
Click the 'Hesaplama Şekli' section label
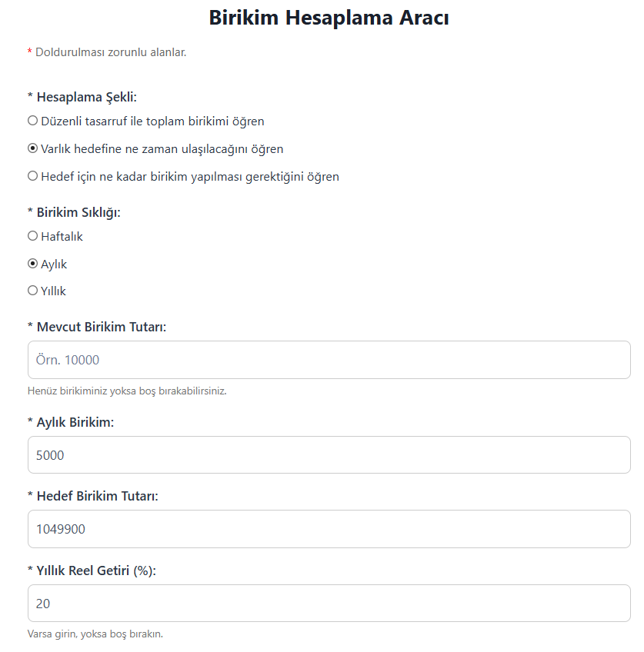click(86, 97)
